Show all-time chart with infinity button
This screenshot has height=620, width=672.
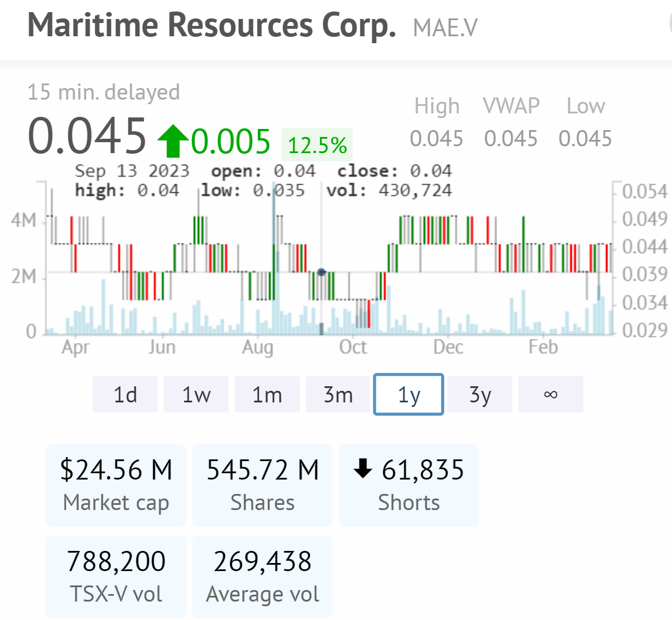(551, 394)
